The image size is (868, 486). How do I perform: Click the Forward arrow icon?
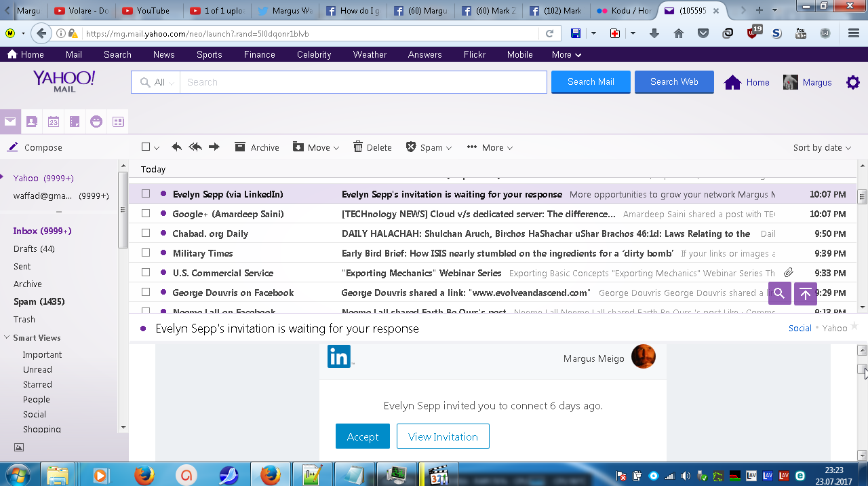[x=214, y=147]
